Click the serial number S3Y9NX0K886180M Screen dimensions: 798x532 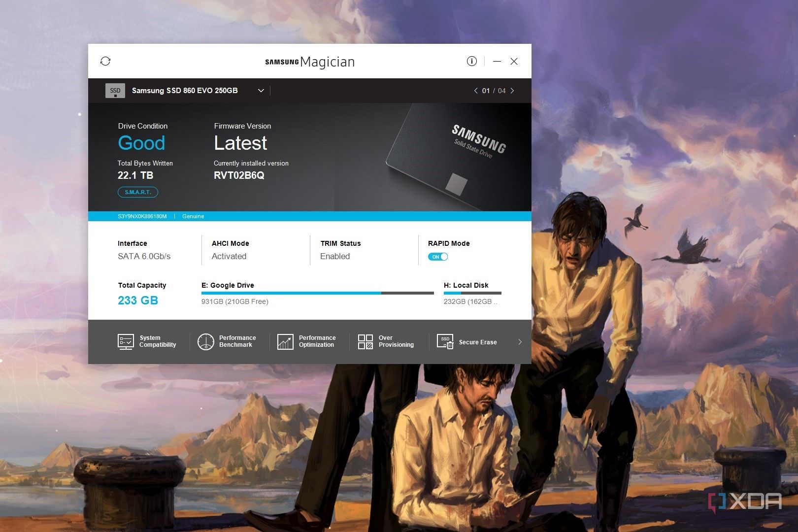click(142, 216)
